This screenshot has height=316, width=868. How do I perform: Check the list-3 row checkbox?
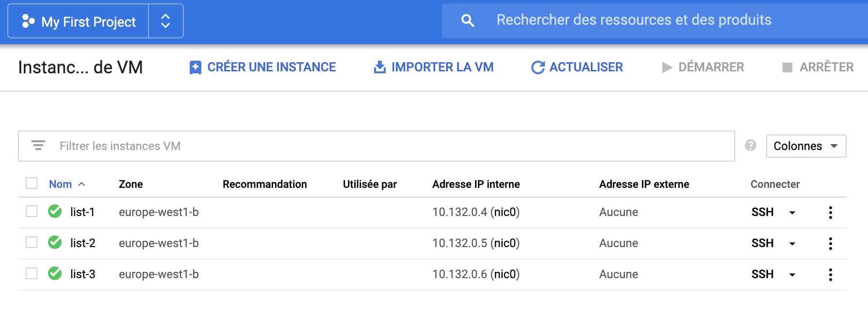(x=32, y=273)
